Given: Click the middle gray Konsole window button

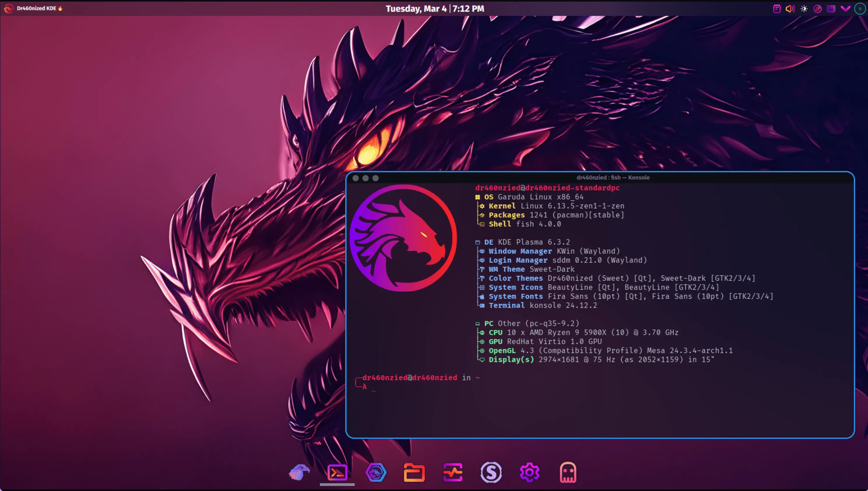Looking at the screenshot, I should tap(365, 178).
